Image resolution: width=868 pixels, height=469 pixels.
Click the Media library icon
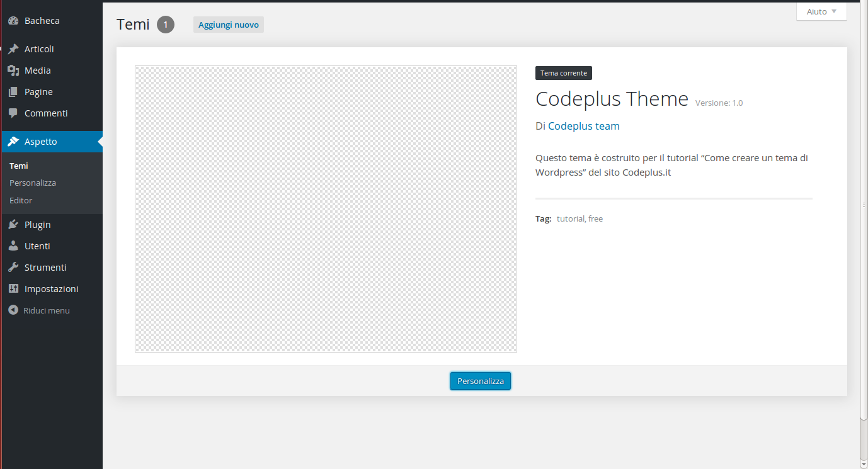(13, 71)
